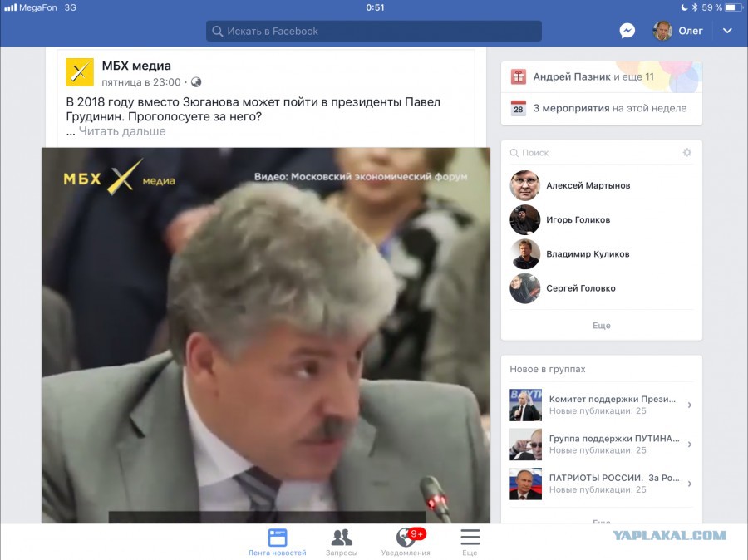Expand chevron for Группа поддержки ПУТИНА
The width and height of the screenshot is (748, 560).
click(x=690, y=444)
